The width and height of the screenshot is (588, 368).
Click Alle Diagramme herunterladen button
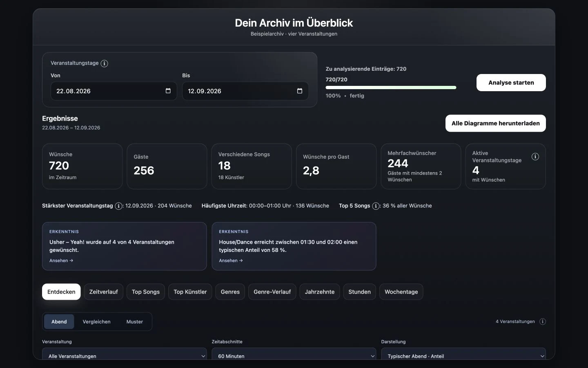click(496, 123)
